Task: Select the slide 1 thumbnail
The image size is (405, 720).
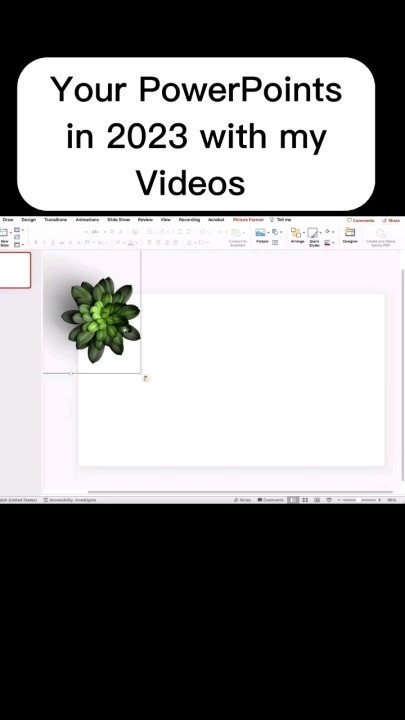Action: [x=15, y=270]
